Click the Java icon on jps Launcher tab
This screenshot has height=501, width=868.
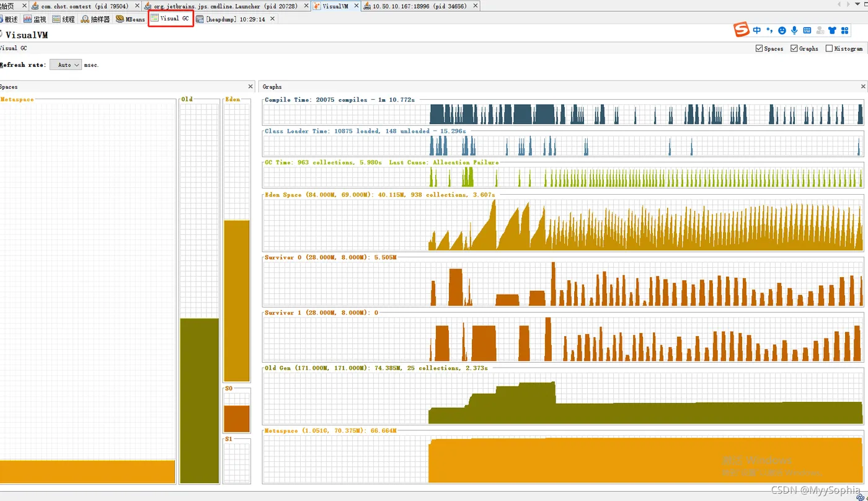[x=148, y=6]
